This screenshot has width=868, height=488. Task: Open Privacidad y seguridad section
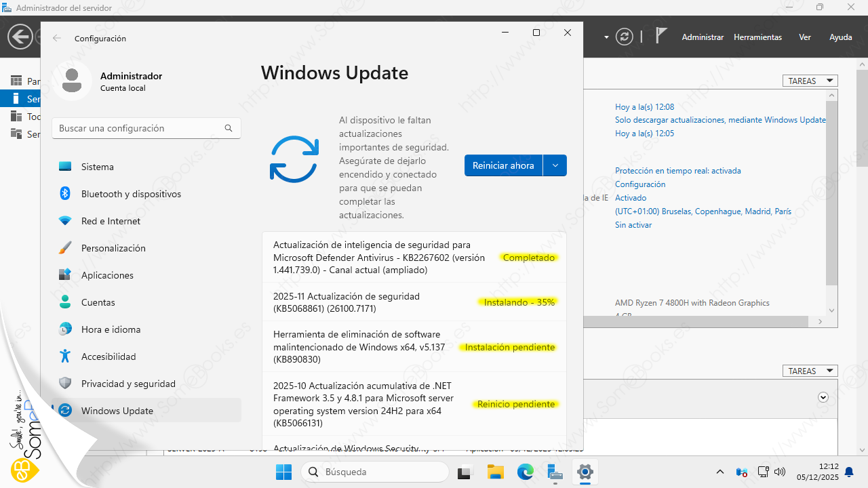coord(128,384)
